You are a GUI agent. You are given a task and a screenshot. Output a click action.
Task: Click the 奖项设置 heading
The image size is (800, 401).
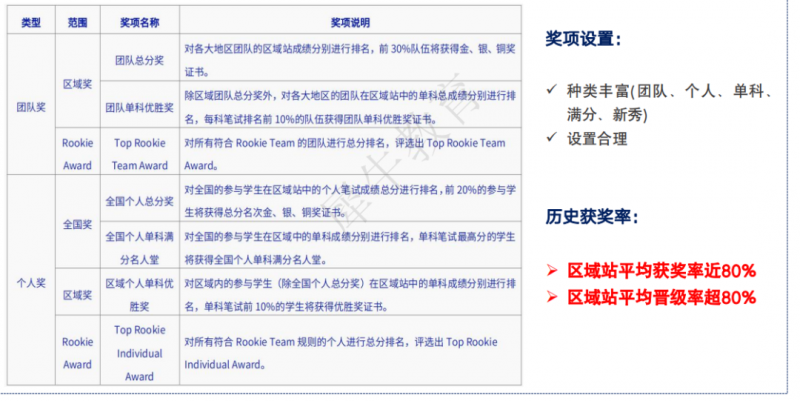583,39
